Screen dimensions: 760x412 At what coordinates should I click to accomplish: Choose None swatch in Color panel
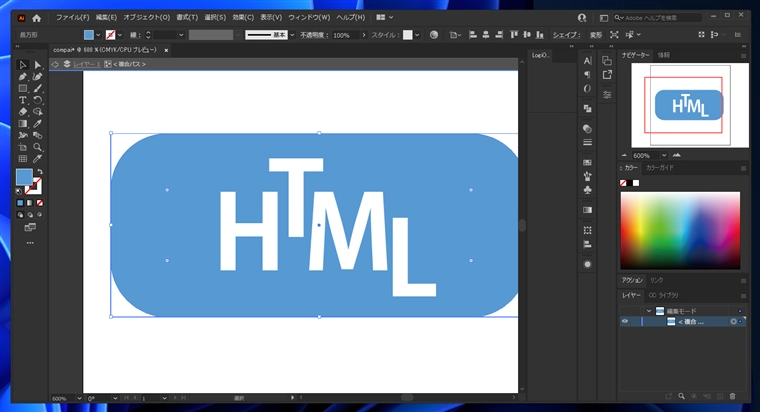[623, 183]
